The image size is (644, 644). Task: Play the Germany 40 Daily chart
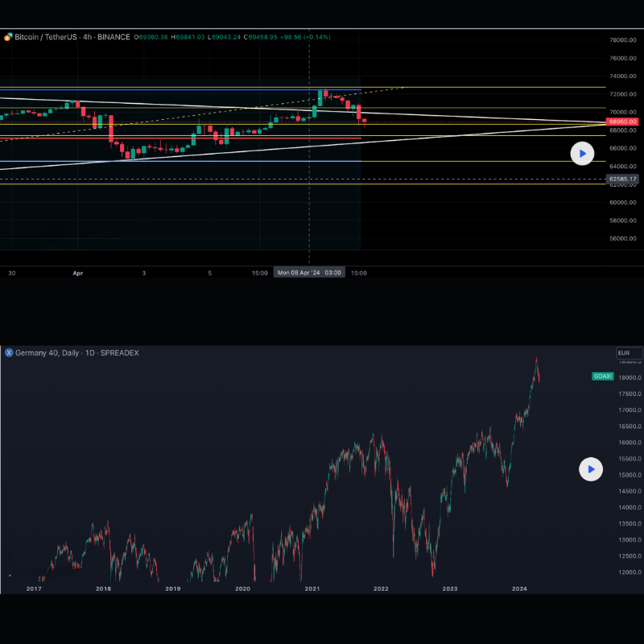[x=591, y=469]
